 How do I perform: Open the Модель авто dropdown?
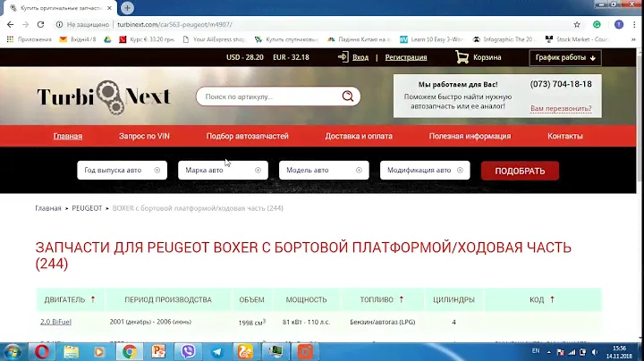[x=323, y=170]
